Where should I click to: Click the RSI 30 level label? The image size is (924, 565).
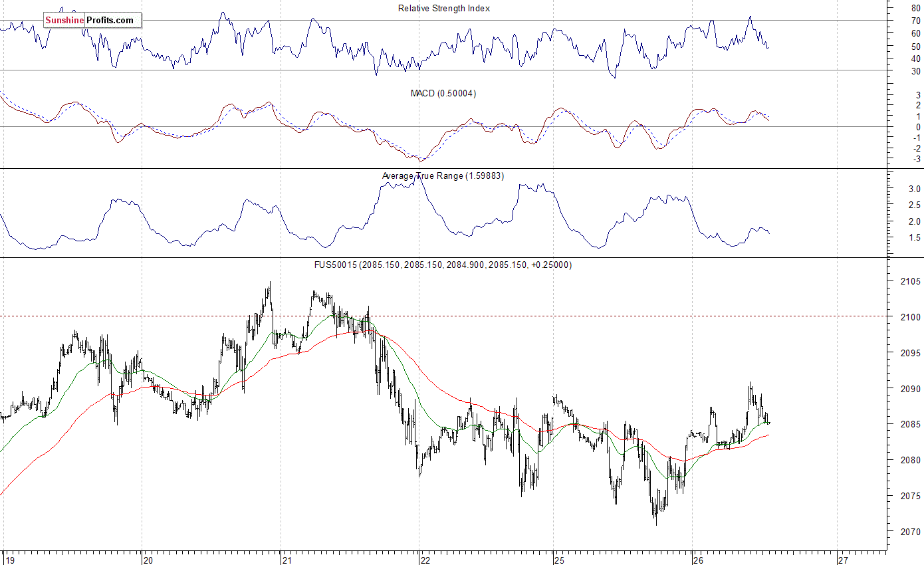click(x=916, y=71)
